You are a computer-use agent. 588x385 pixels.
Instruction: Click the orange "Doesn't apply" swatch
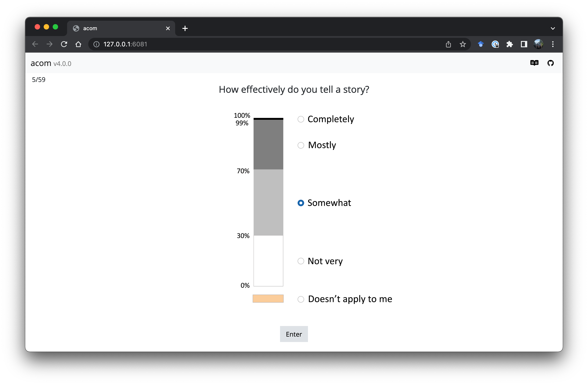268,299
